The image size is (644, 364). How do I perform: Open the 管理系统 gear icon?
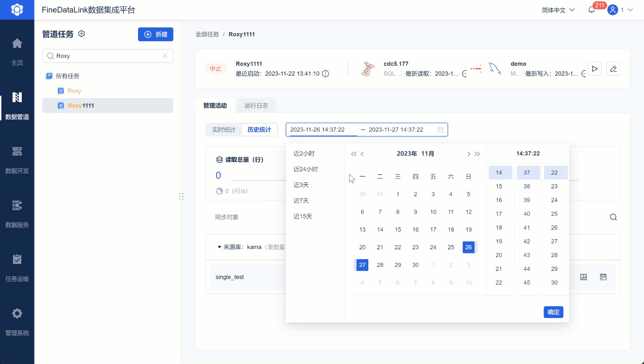point(17,314)
